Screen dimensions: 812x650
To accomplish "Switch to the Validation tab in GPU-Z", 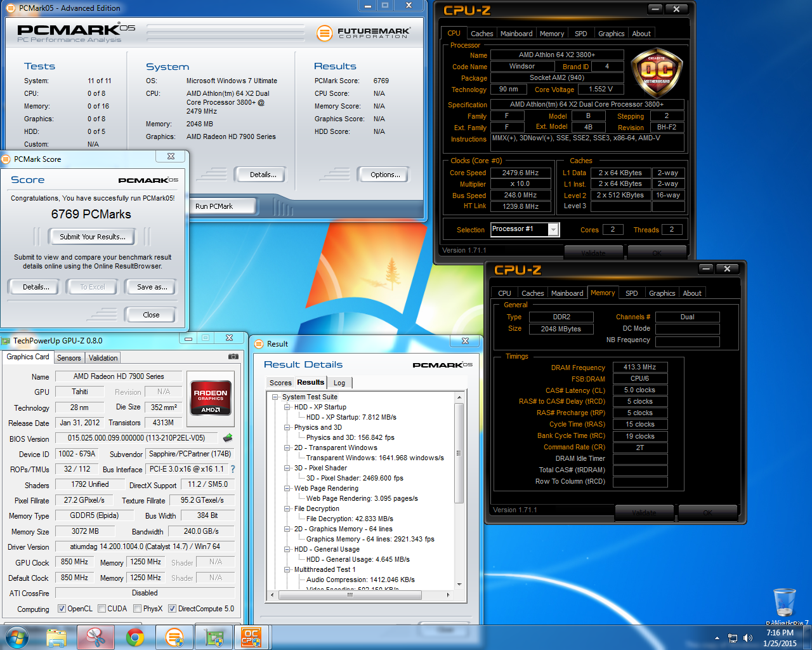I will [103, 358].
